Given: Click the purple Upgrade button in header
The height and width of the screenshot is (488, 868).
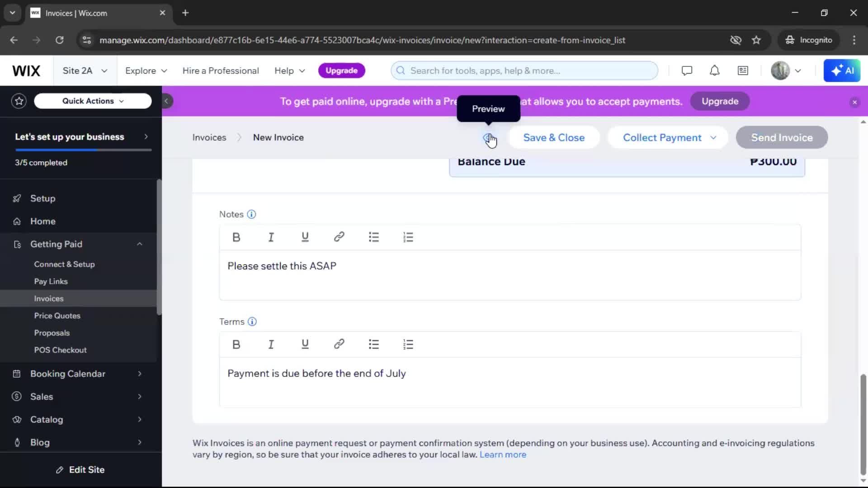Looking at the screenshot, I should click(x=341, y=70).
